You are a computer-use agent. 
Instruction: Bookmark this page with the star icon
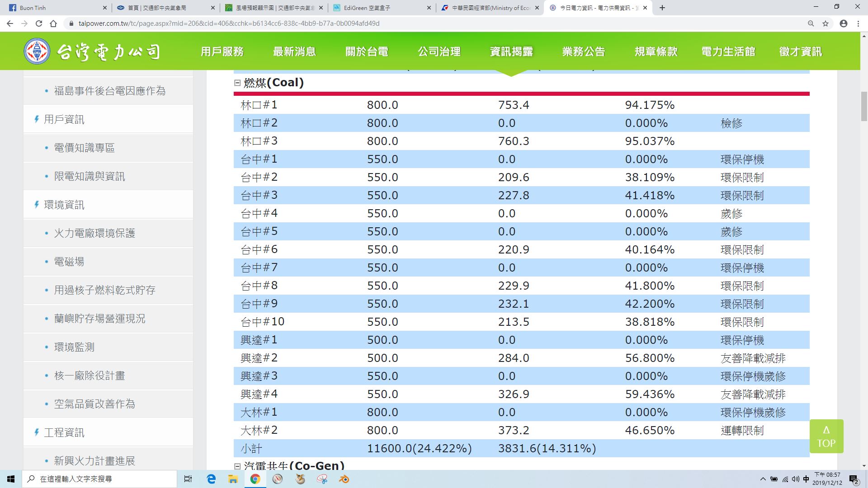pos(826,23)
